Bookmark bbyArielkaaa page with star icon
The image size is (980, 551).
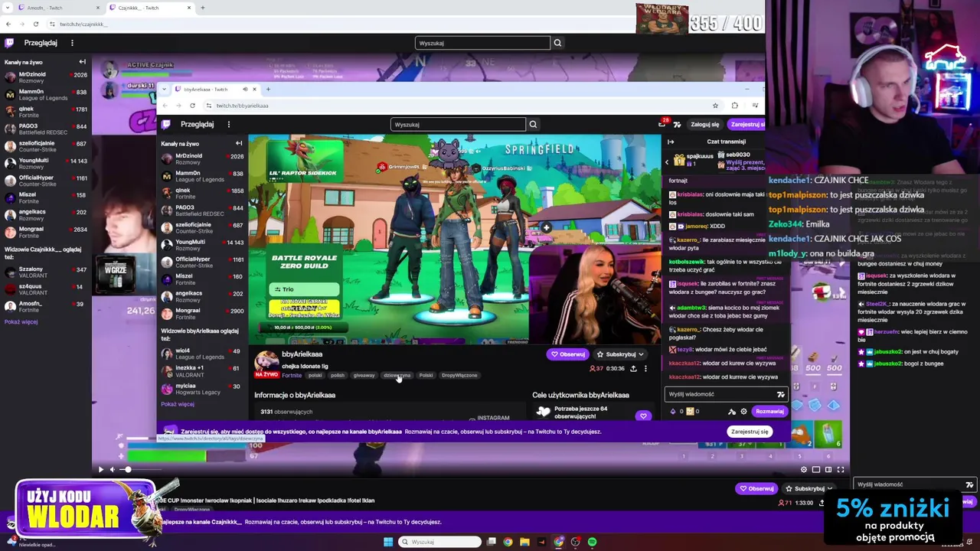point(715,106)
